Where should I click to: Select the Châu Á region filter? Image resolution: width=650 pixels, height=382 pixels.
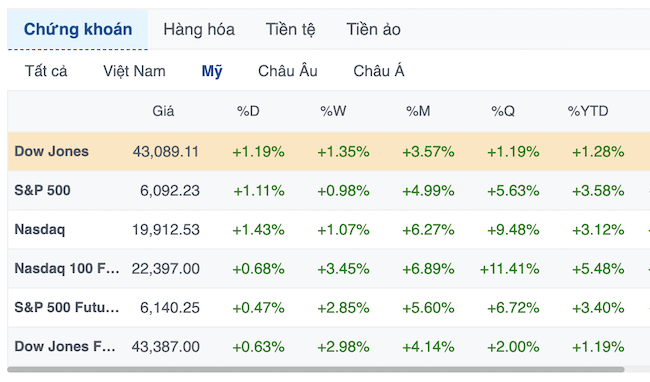pos(378,71)
